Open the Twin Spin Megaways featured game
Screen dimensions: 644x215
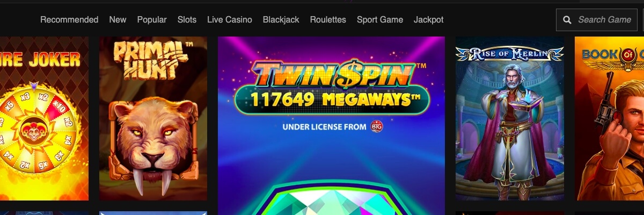(x=331, y=126)
